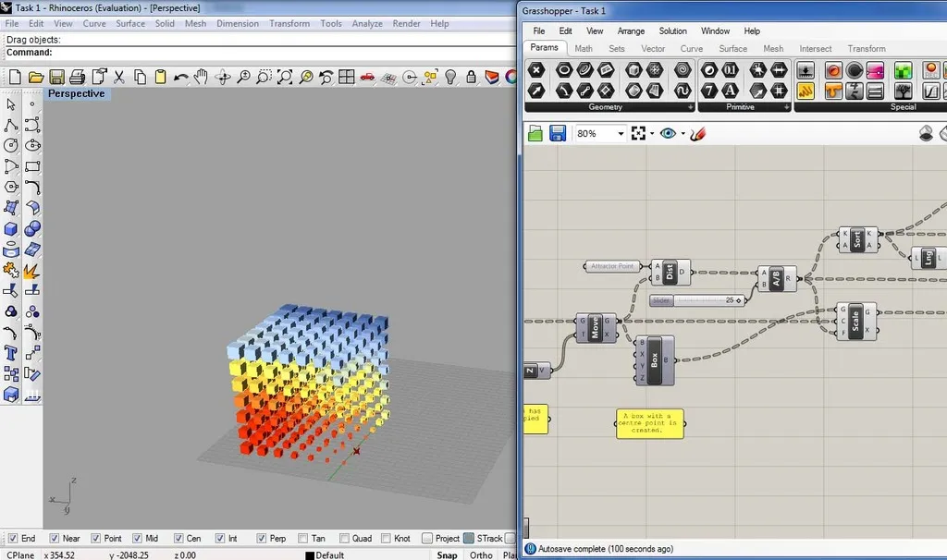The width and height of the screenshot is (947, 560).
Task: Toggle the Ortho button in status bar
Action: [481, 555]
